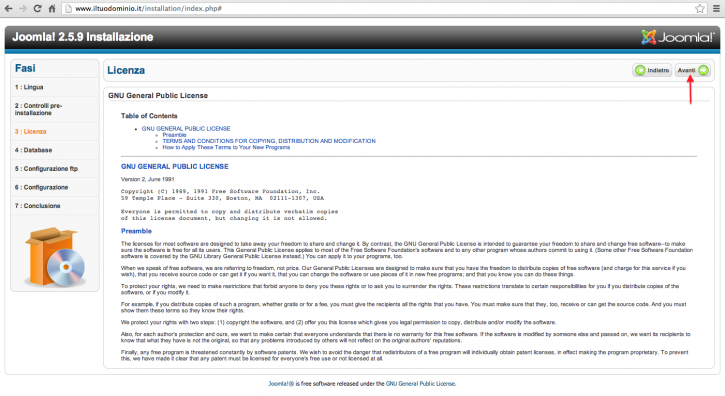This screenshot has width=725, height=396.
Task: Select step 5 : Configurazione ftp
Action: click(x=46, y=168)
